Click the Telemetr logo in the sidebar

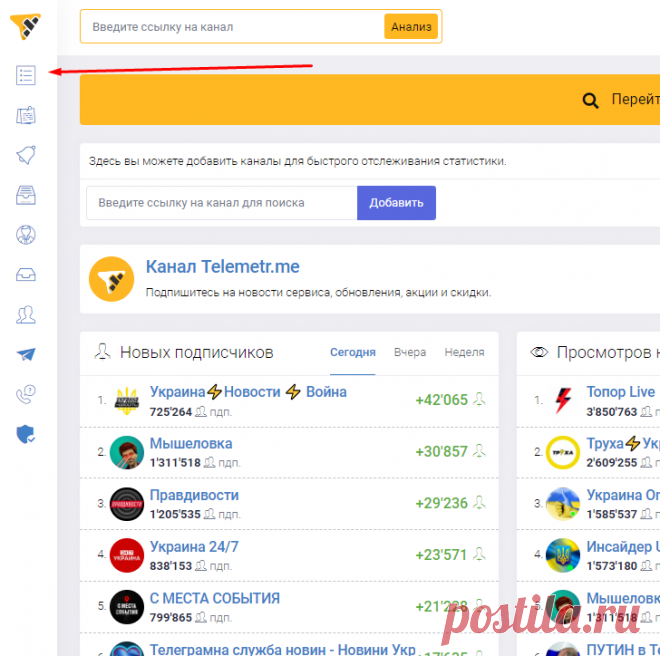[25, 26]
